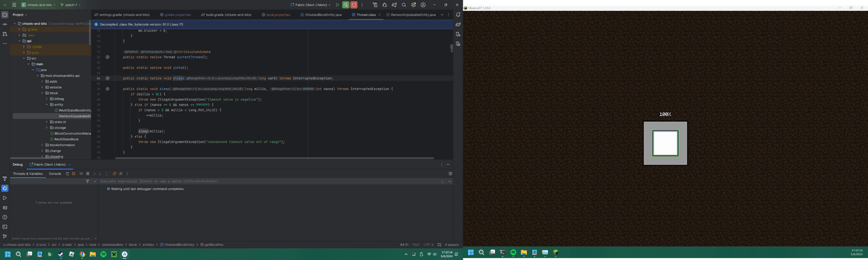Open the patch-1 branch dropdown

tap(70, 5)
